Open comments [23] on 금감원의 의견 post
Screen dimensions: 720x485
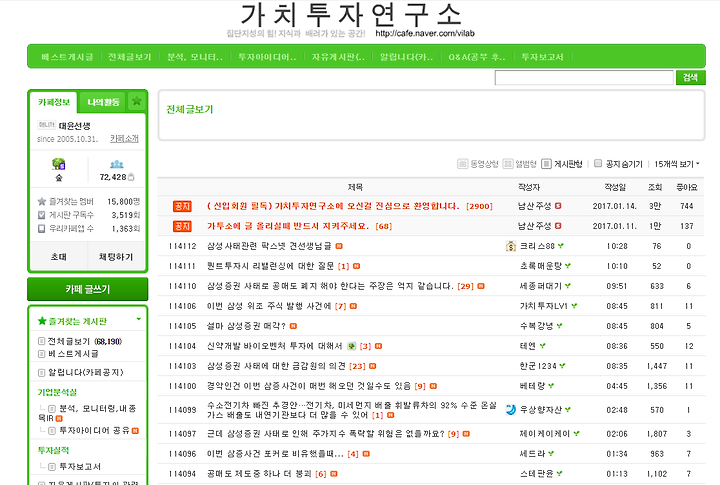(x=357, y=366)
